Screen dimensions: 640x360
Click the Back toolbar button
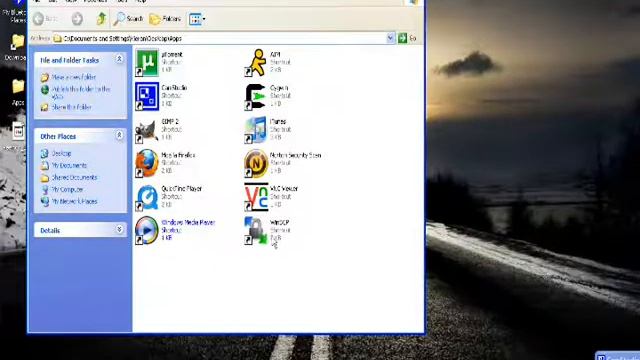(x=46, y=19)
